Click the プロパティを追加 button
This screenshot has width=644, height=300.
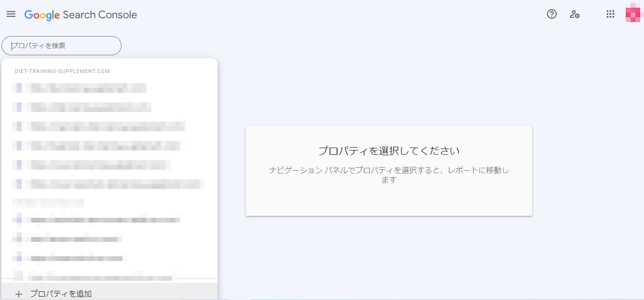point(61,294)
